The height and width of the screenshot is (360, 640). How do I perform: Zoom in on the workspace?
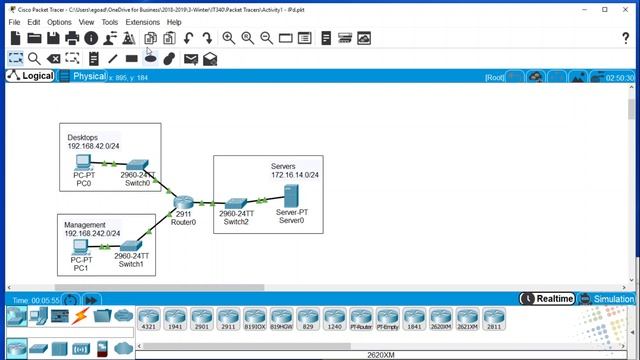click(x=229, y=38)
